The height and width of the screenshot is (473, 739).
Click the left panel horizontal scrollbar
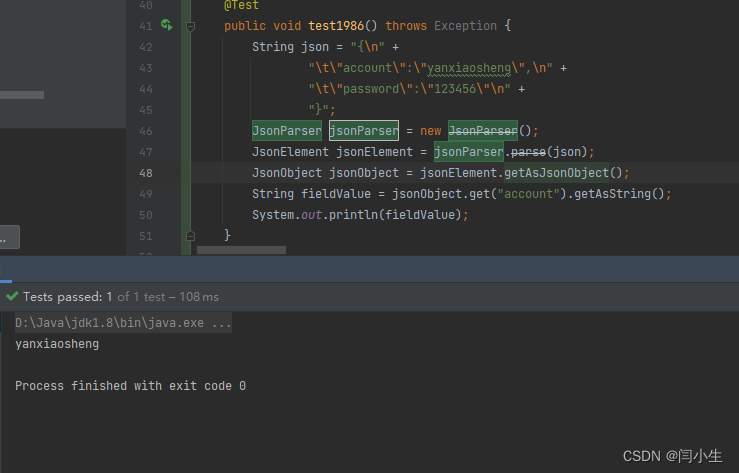tap(22, 95)
